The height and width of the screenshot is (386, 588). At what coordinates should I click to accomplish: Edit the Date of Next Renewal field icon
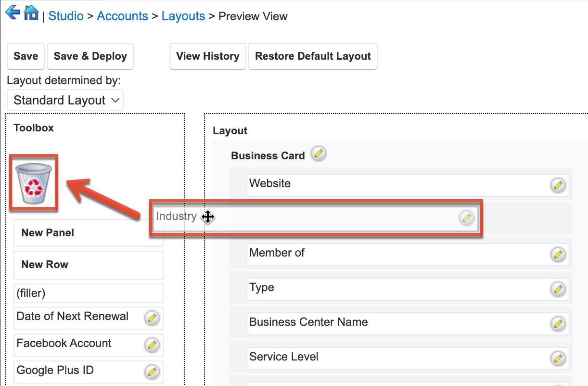[152, 318]
